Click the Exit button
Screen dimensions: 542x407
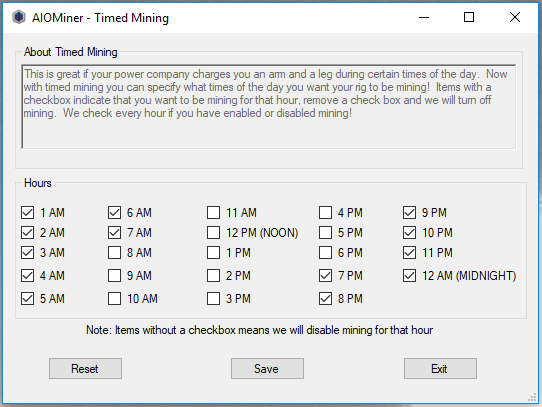(440, 369)
